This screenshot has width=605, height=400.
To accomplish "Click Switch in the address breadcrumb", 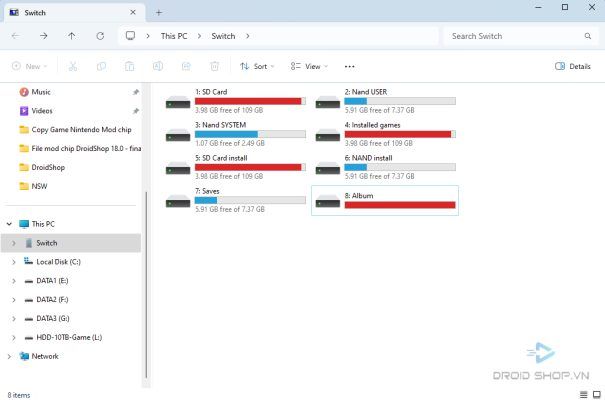I will pyautogui.click(x=223, y=36).
